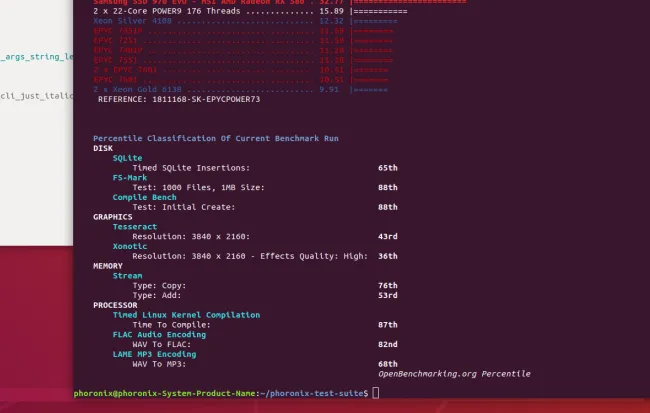This screenshot has height=413, width=650.
Task: Select the Xonotic test name
Action: tap(130, 246)
